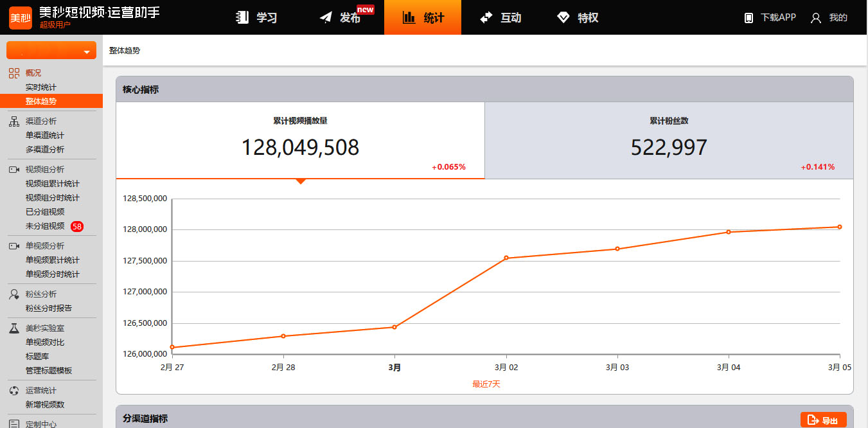The height and width of the screenshot is (428, 868).
Task: Open the 特权 diamond tab
Action: point(578,18)
